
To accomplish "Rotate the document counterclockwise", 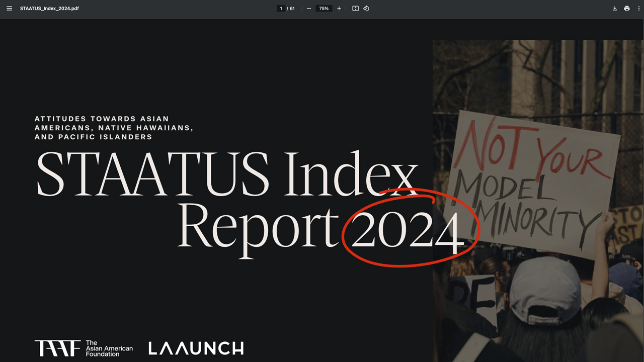I will tap(366, 9).
